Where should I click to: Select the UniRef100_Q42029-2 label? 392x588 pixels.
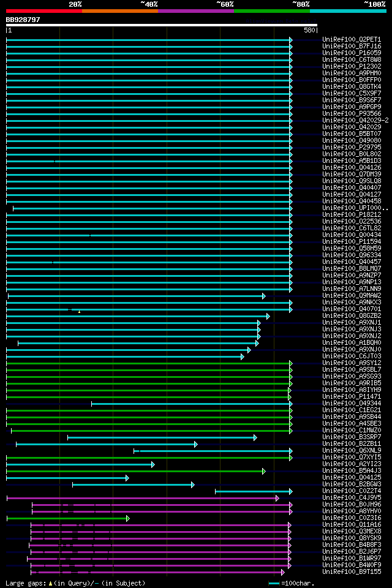click(355, 121)
